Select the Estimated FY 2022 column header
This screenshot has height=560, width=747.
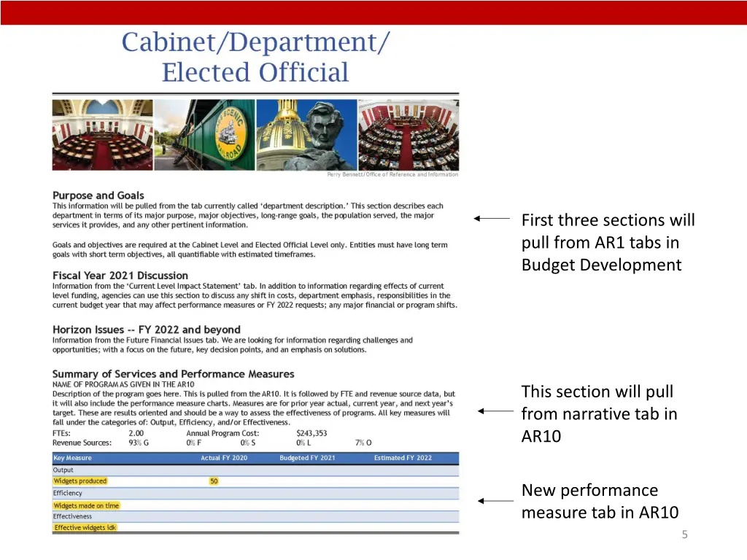pos(403,458)
